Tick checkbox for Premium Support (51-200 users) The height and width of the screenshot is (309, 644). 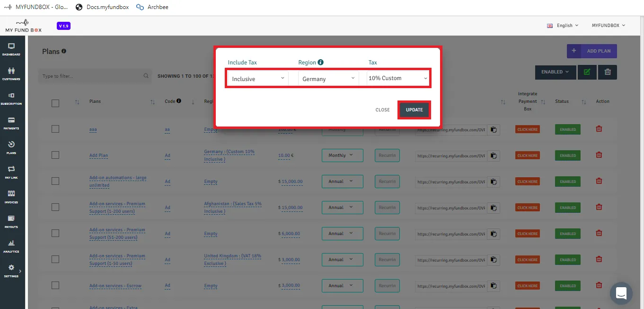[x=55, y=233]
